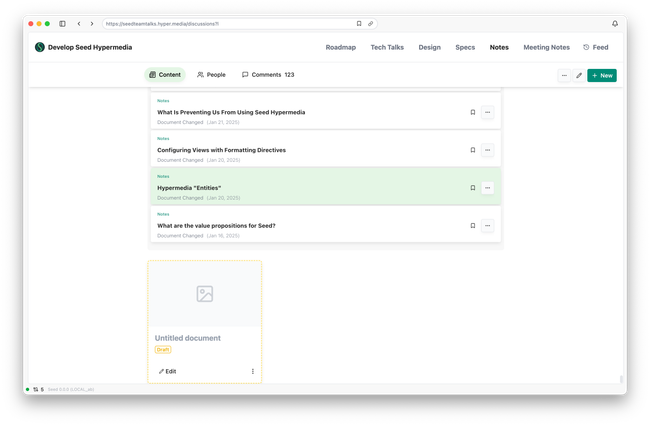Bookmark the current URL in address bar
The width and height of the screenshot is (650, 425).
359,23
